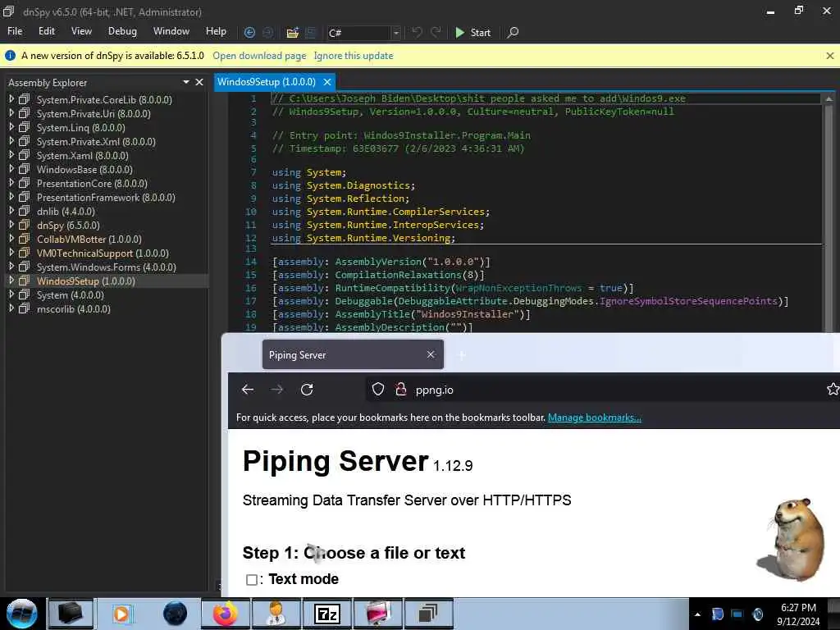The height and width of the screenshot is (630, 840).
Task: Select VM0TechnicalSupport (1.0.0.0) assembly
Action: pyautogui.click(x=103, y=253)
